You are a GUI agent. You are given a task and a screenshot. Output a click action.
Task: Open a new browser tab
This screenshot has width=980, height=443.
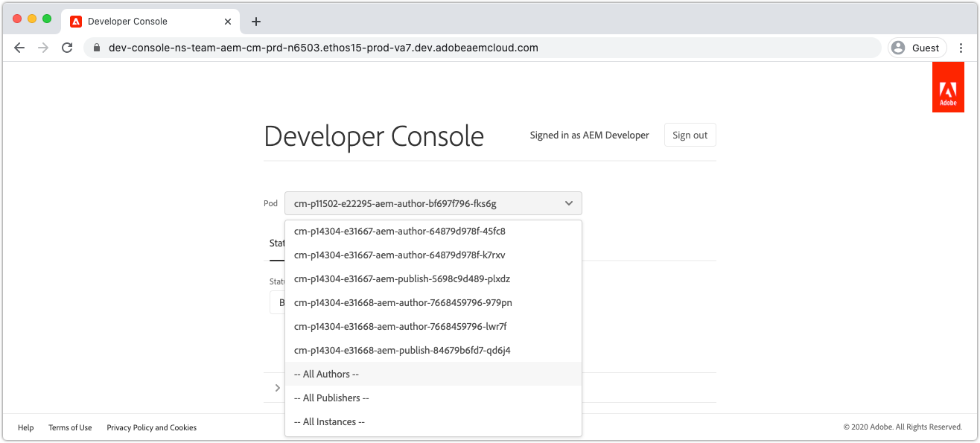pos(256,22)
